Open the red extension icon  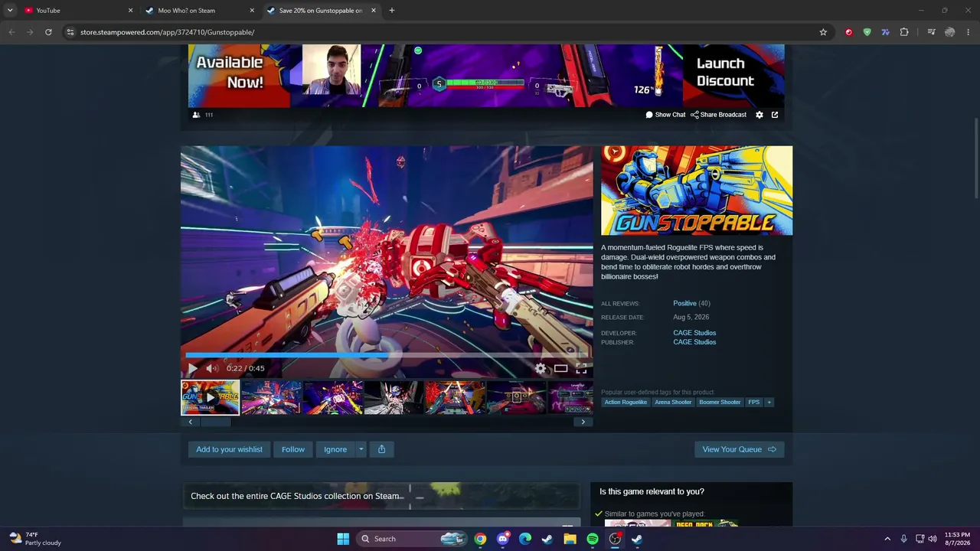pyautogui.click(x=848, y=32)
